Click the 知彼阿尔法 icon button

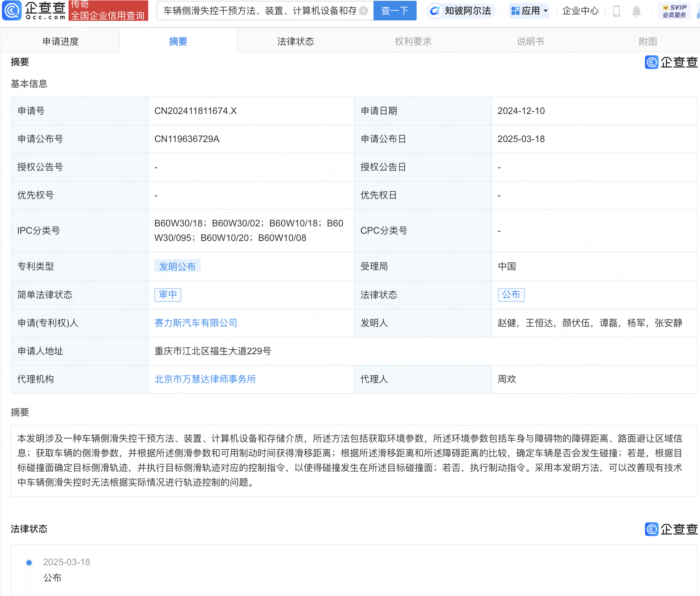tap(461, 11)
